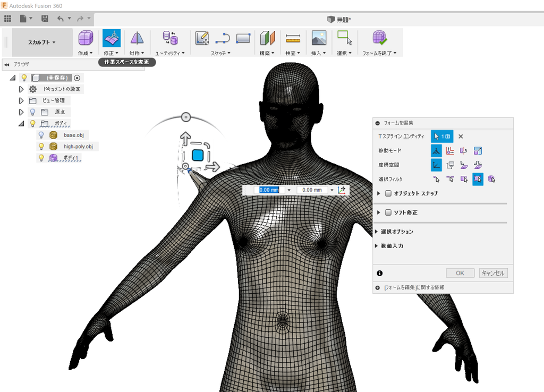This screenshot has width=544, height=392.
Task: Set selection filter to all entities
Action: click(x=478, y=179)
